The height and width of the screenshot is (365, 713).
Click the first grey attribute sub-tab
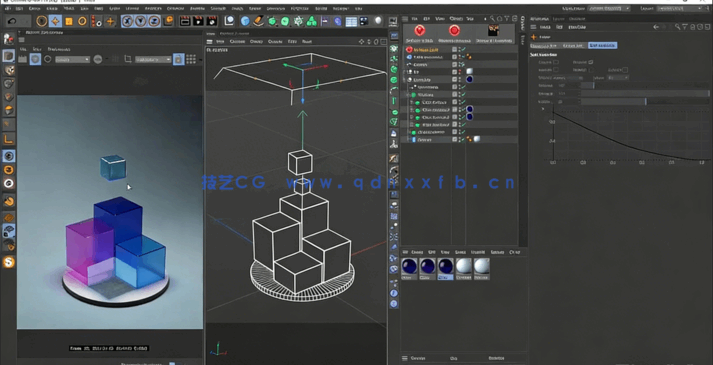click(544, 45)
